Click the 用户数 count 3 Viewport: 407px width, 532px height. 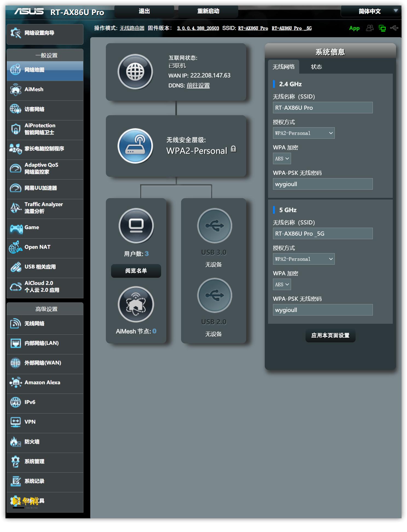click(147, 254)
